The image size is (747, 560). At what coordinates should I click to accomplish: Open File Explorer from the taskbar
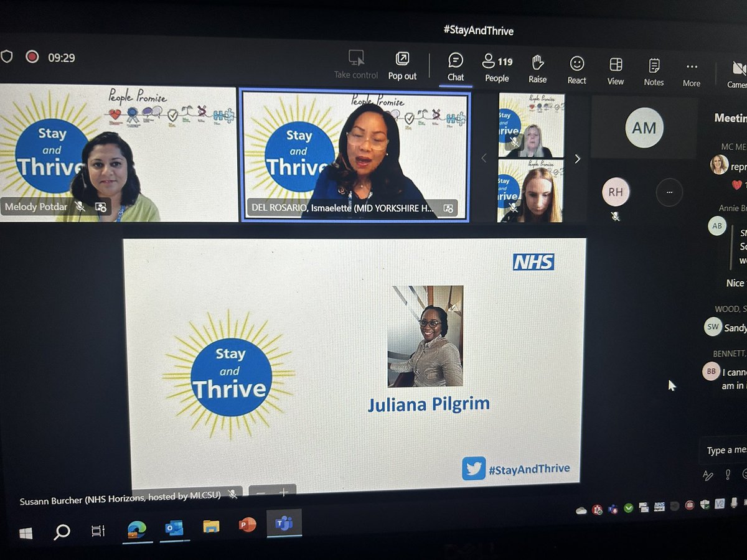click(211, 526)
